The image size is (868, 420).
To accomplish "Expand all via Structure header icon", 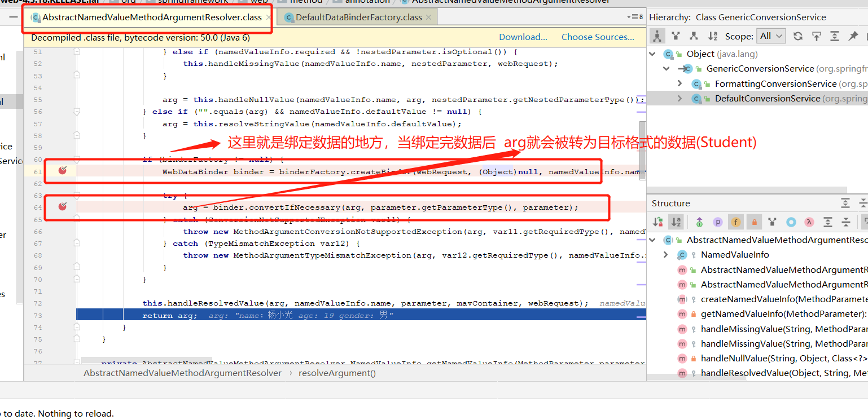I will (845, 203).
